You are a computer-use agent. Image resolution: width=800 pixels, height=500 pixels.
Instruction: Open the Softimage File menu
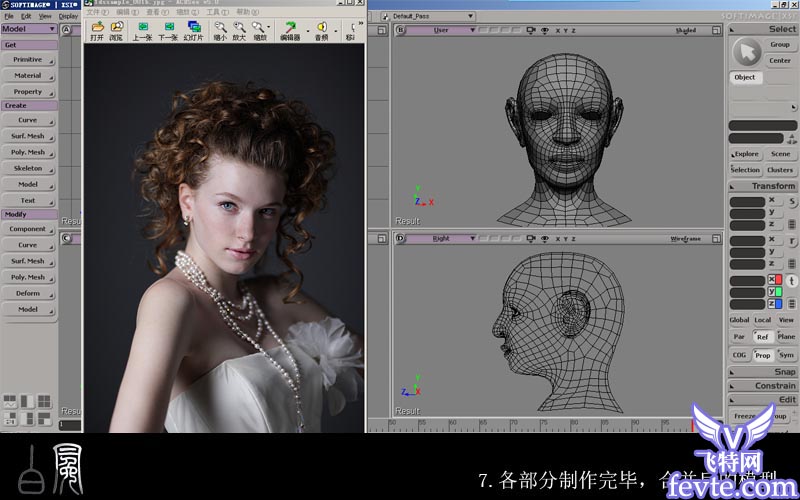point(9,16)
